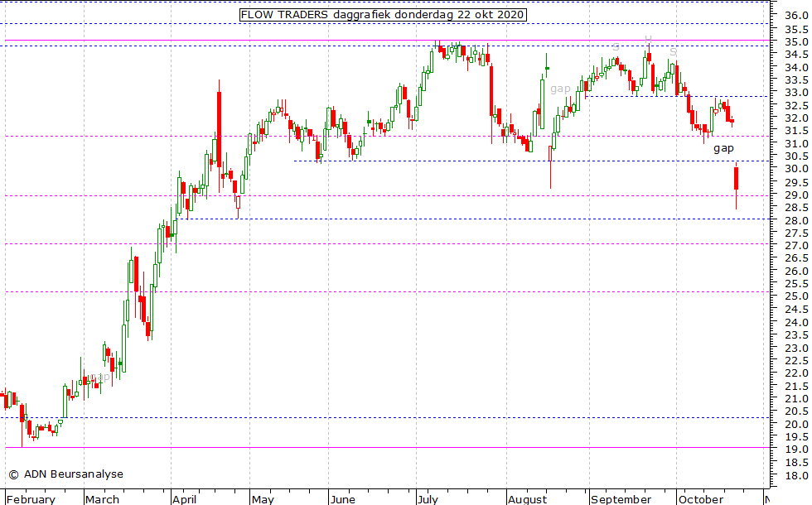Click the 18.0 price axis label
This screenshot has height=505, width=812.
[x=796, y=475]
